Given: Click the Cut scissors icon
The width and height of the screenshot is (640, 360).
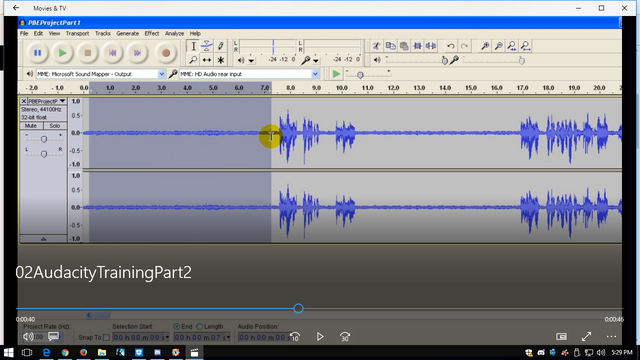Looking at the screenshot, I should point(377,46).
